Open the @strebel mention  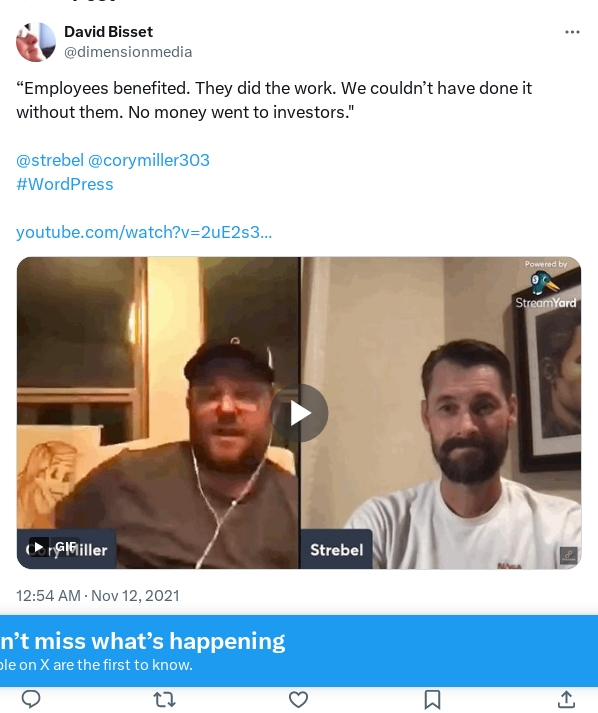point(50,160)
